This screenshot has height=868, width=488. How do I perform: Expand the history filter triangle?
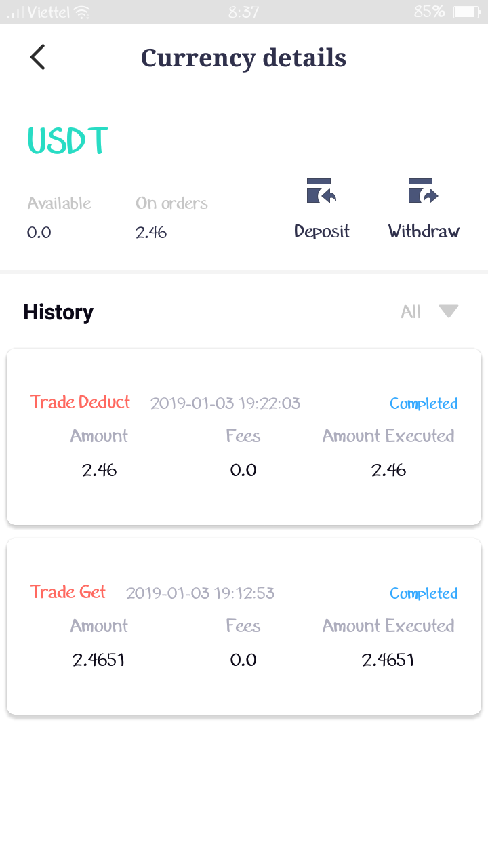(449, 311)
